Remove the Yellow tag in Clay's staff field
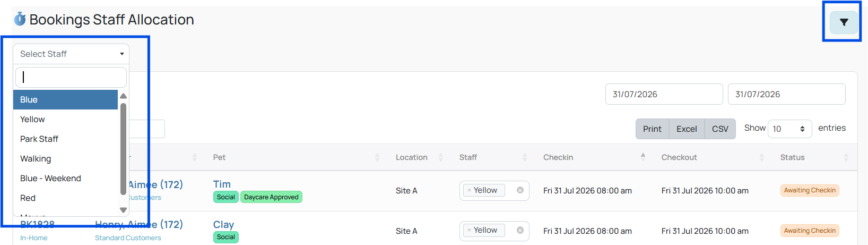The height and width of the screenshot is (245, 868). coord(469,230)
